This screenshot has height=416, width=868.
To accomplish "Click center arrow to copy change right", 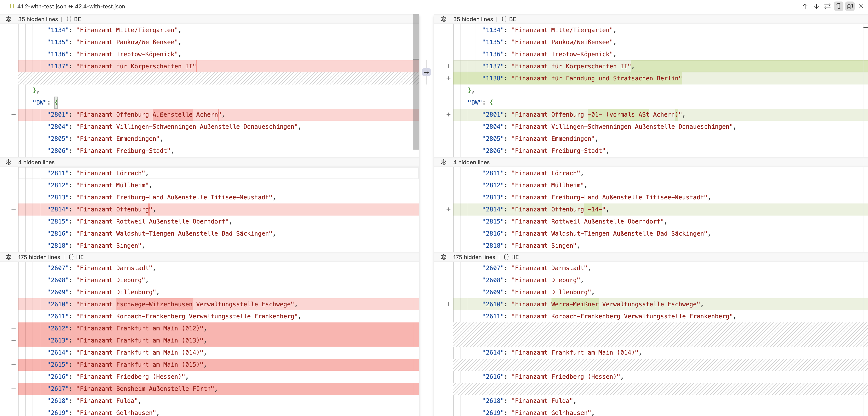I will point(426,72).
